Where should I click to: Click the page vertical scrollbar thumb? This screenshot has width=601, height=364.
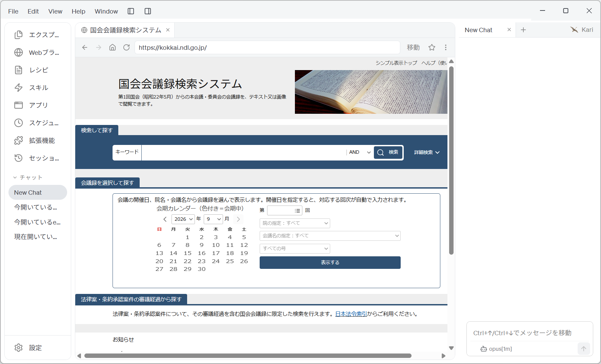coord(451,160)
